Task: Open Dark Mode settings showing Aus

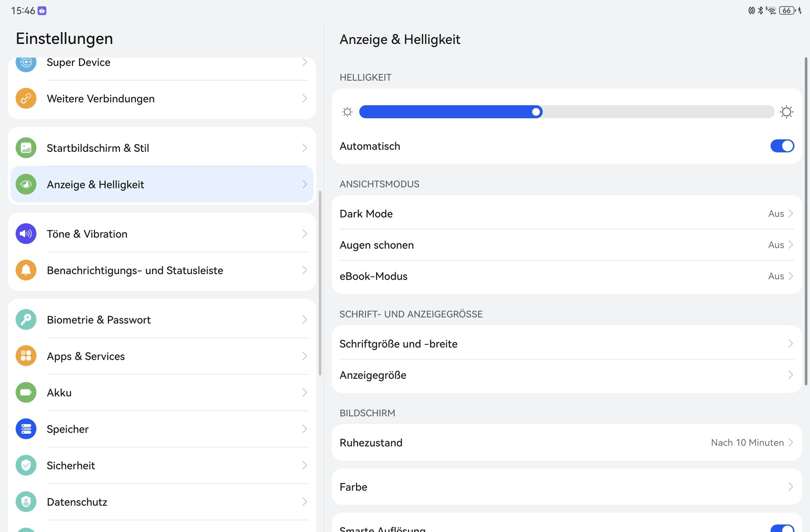Action: (566, 214)
